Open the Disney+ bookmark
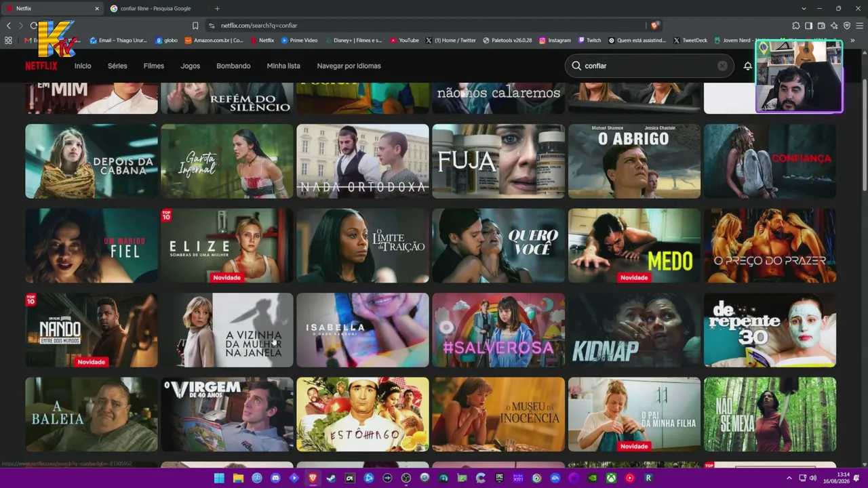The image size is (868, 488). (x=353, y=41)
